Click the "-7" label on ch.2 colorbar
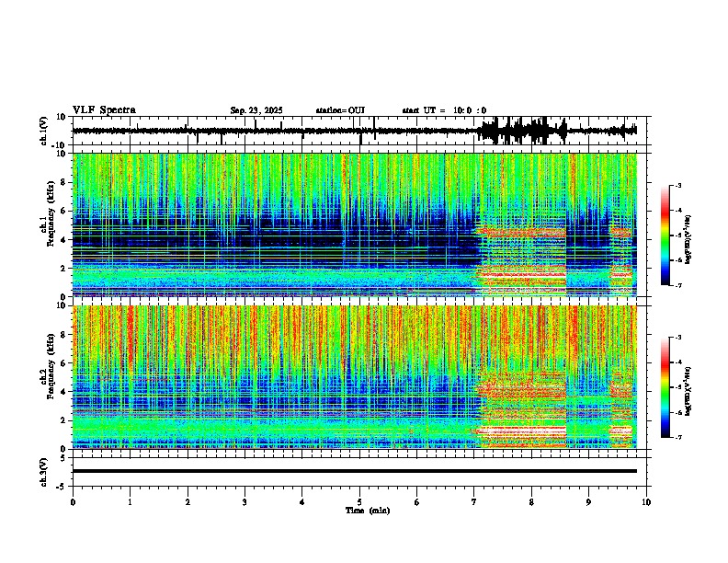Viewport: 728px width, 563px height. (x=677, y=437)
